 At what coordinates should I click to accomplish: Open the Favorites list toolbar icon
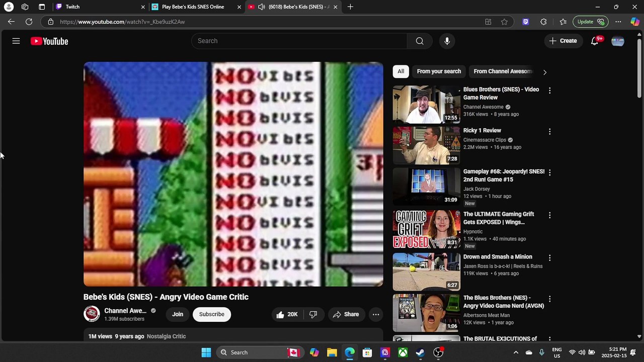(x=563, y=22)
